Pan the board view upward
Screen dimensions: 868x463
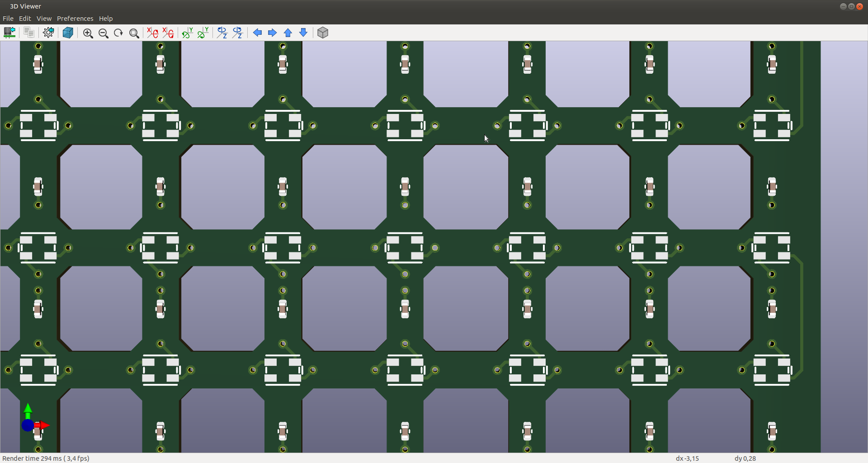[288, 33]
